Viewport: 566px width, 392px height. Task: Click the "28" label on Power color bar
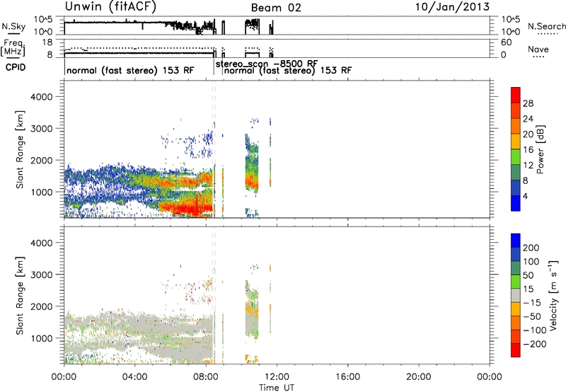528,103
